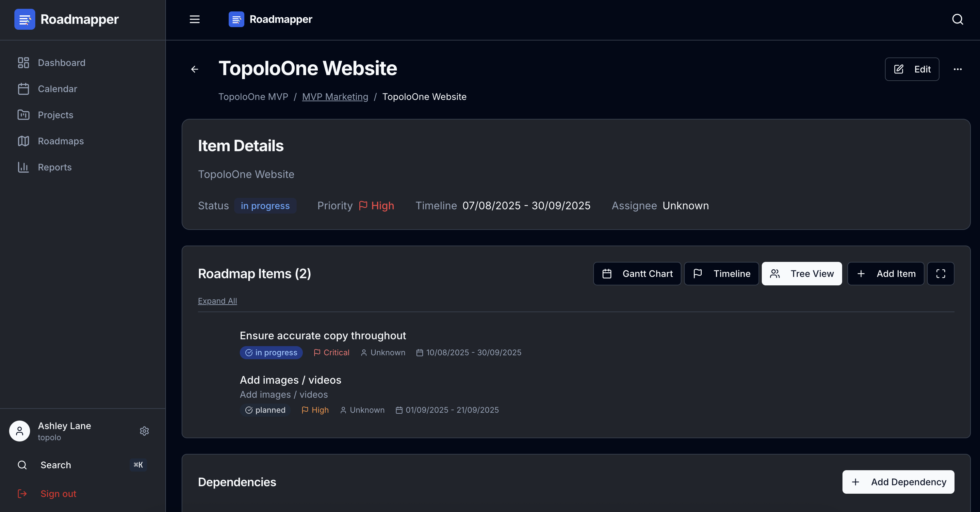This screenshot has width=980, height=512.
Task: Go to Roadmaps in sidebar
Action: coord(60,141)
